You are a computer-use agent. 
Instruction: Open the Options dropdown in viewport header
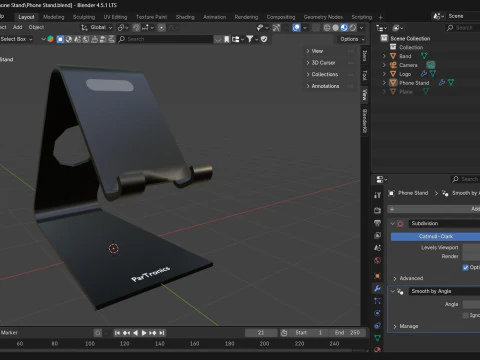[x=352, y=39]
